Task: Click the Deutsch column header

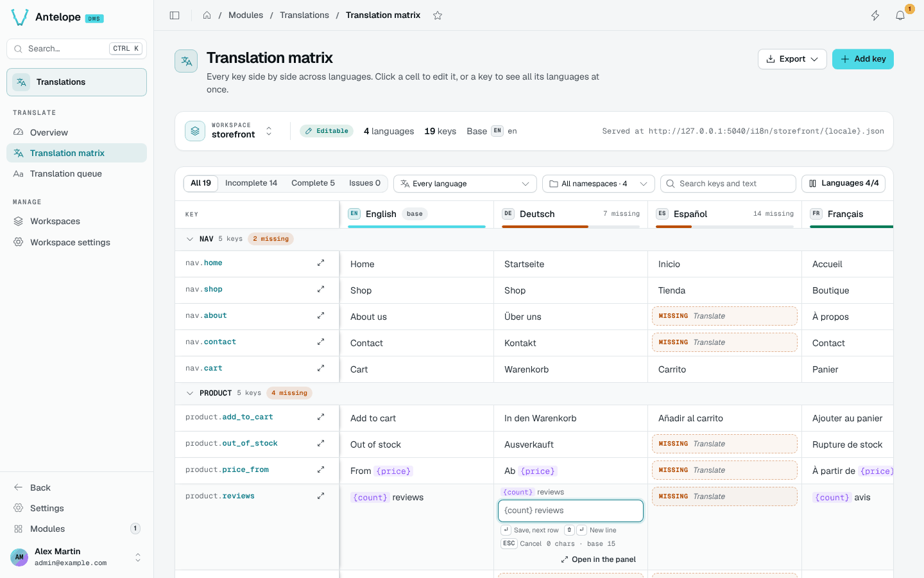Action: (570, 214)
